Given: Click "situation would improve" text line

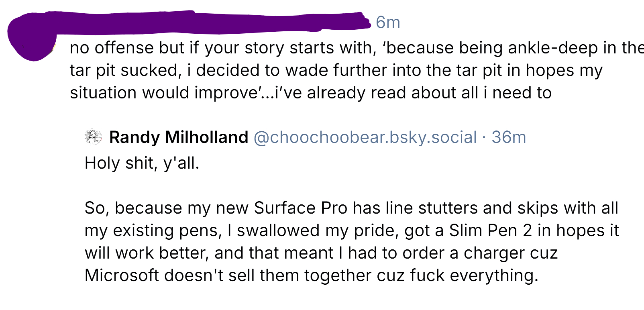Looking at the screenshot, I should click(x=163, y=93).
